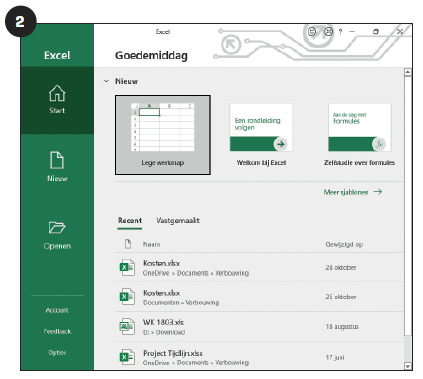Click the arrow next to Meer sjablonen
The image size is (423, 379).
[378, 192]
